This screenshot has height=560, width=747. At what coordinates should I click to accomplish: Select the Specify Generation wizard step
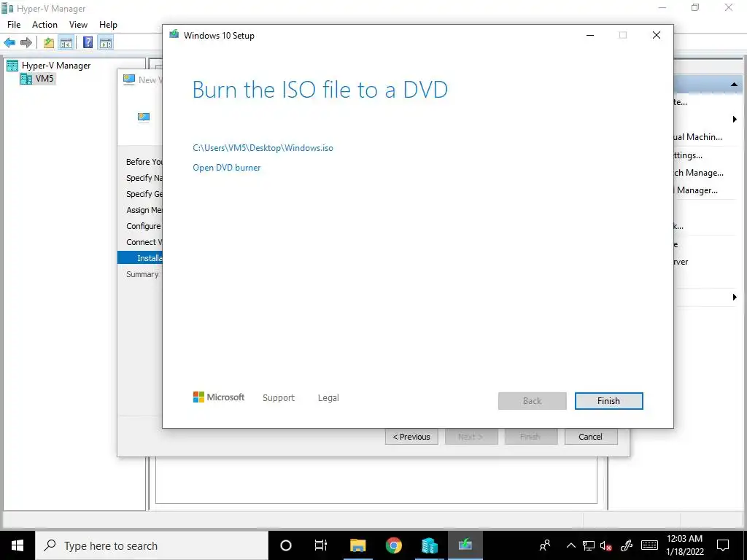(144, 194)
